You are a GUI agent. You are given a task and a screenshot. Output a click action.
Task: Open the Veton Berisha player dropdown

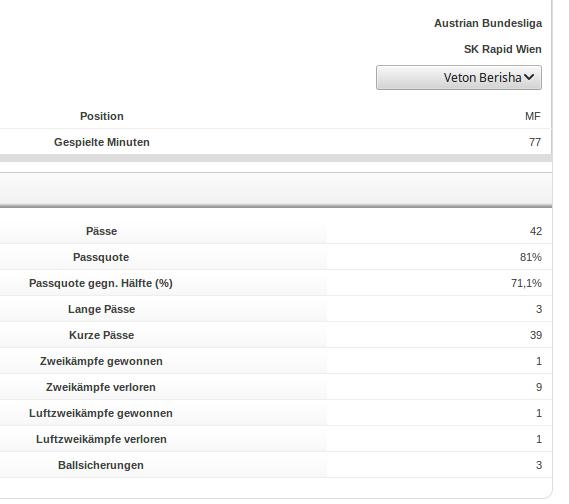[x=459, y=78]
